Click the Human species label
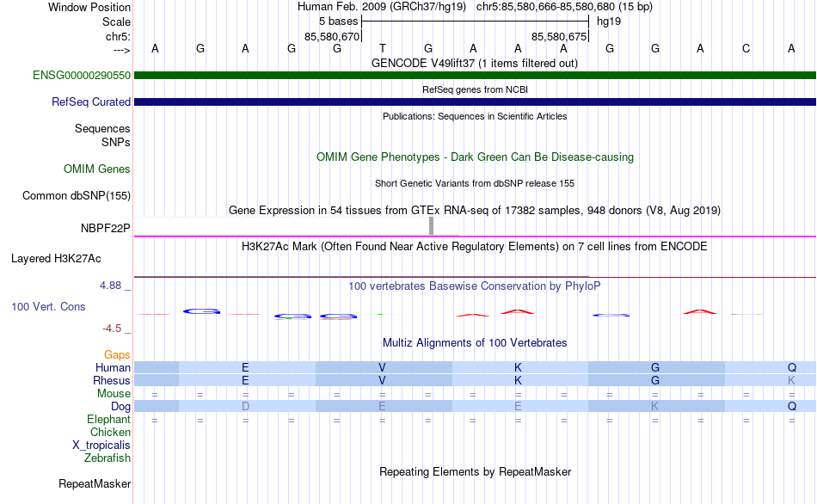 click(113, 367)
